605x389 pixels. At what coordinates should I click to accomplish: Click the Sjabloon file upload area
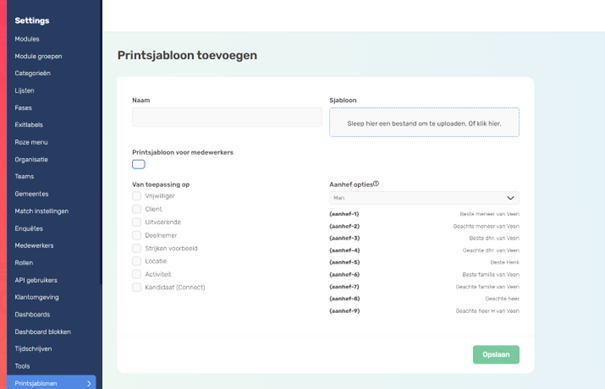[x=424, y=122]
